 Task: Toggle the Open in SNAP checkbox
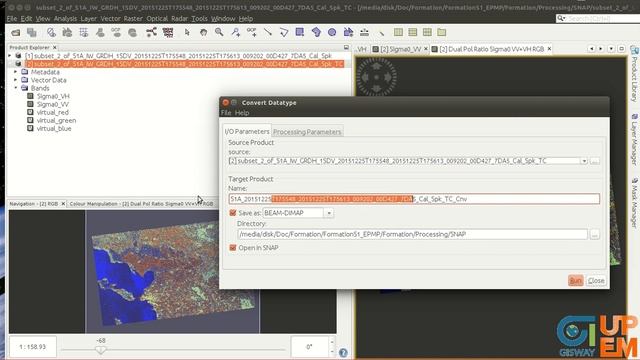tap(233, 248)
